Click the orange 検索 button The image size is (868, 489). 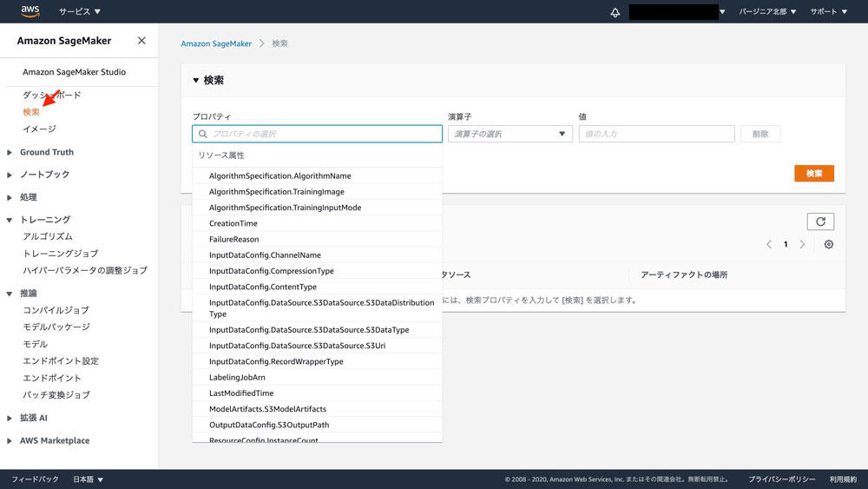click(814, 174)
